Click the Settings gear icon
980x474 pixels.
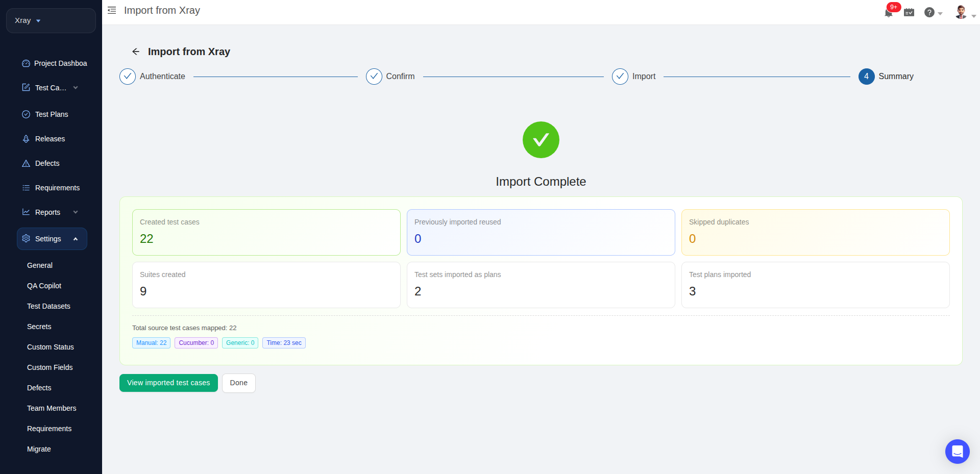(26, 239)
